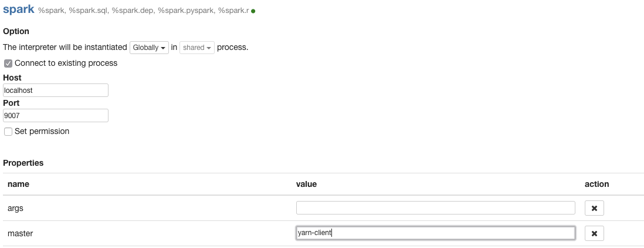The width and height of the screenshot is (644, 248).
Task: Click the name column header
Action: pyautogui.click(x=18, y=184)
